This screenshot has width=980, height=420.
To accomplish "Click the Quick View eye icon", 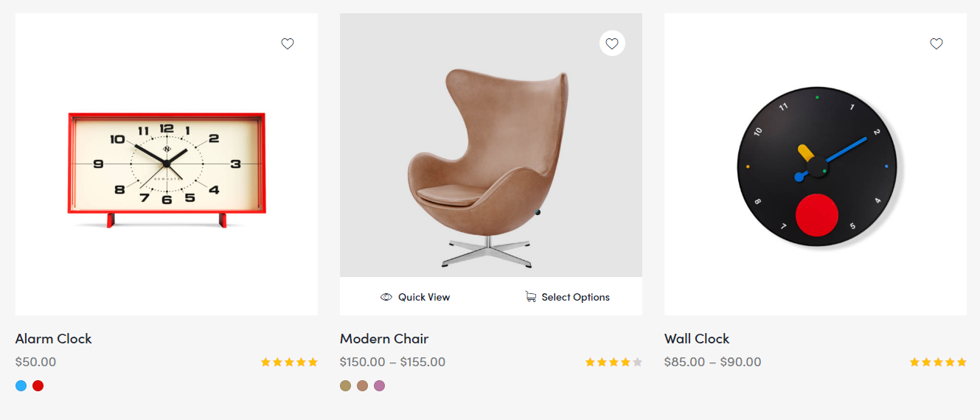I will (x=386, y=297).
